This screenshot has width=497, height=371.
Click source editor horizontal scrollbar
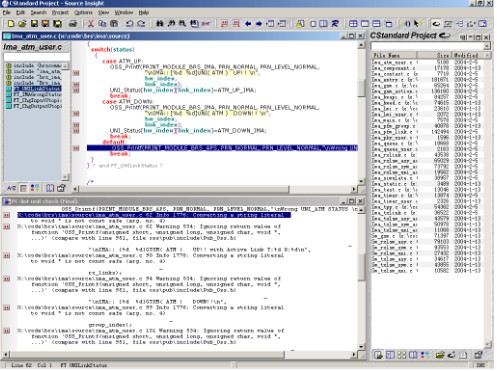[x=215, y=189]
